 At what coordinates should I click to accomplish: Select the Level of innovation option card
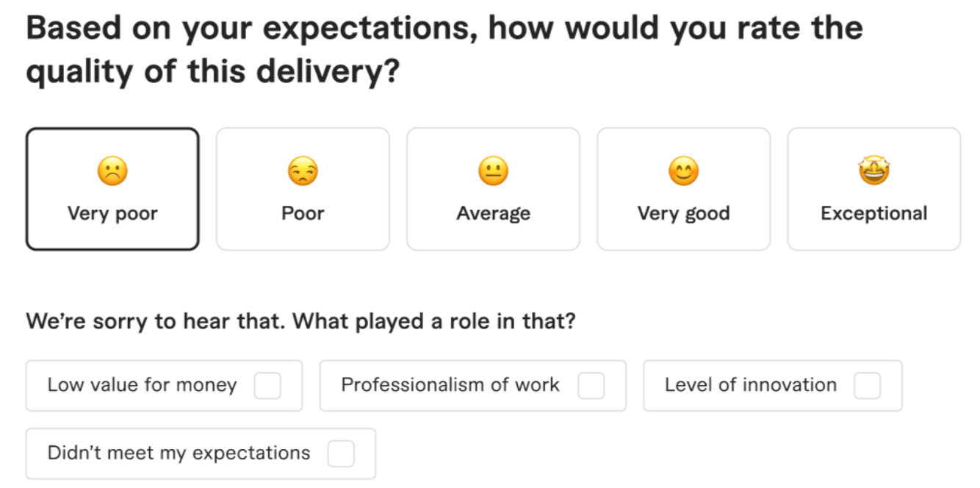tap(773, 385)
